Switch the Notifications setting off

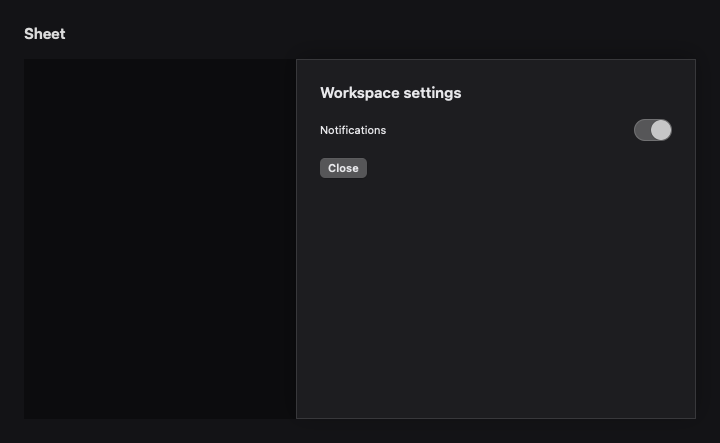click(x=652, y=130)
